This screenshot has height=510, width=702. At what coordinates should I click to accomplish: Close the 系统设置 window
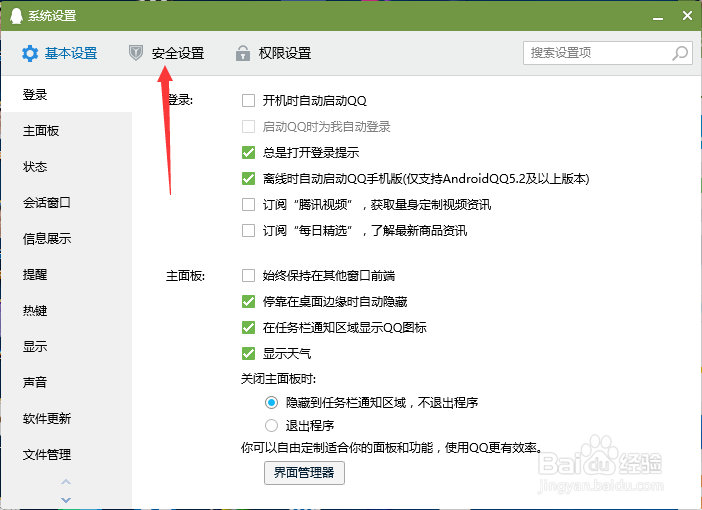[x=687, y=16]
